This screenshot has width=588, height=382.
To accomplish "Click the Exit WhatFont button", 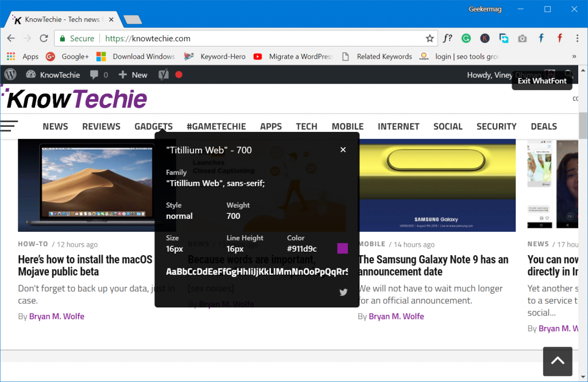I will (x=542, y=81).
